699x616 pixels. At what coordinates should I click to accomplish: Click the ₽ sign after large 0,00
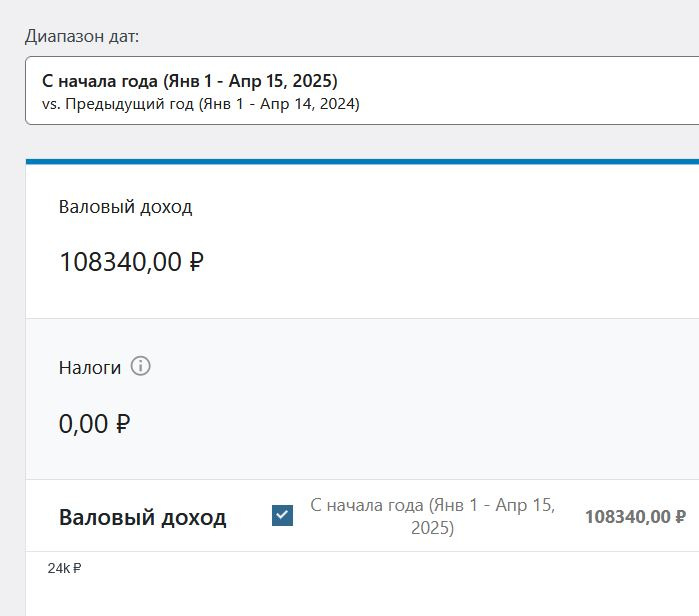(x=123, y=424)
